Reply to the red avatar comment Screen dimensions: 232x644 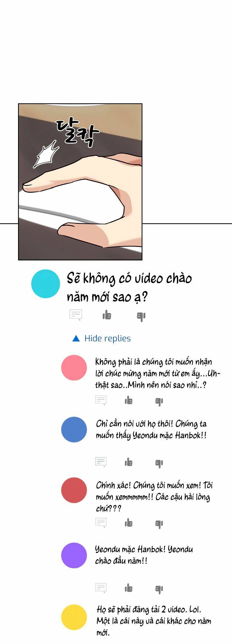click(x=101, y=523)
